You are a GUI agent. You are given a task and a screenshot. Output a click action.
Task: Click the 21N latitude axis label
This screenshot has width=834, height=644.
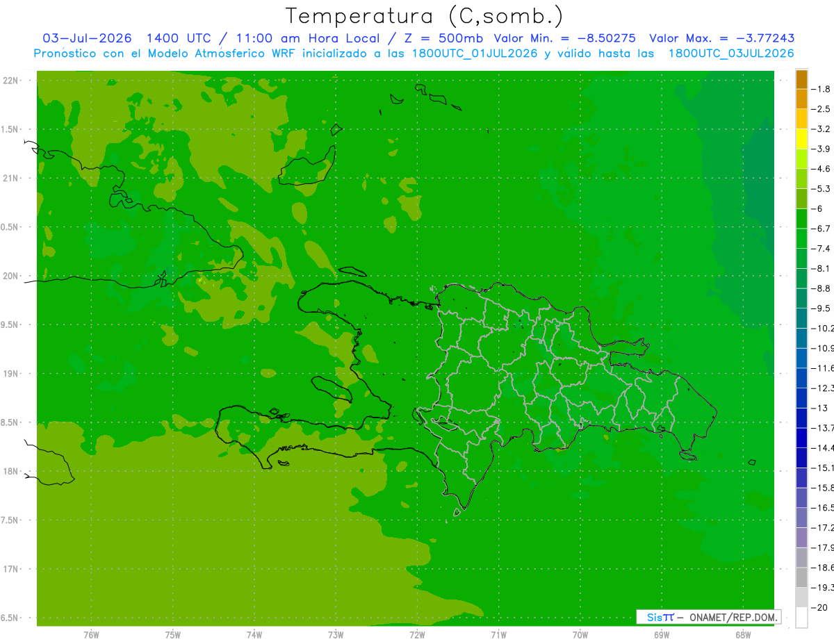(x=12, y=179)
